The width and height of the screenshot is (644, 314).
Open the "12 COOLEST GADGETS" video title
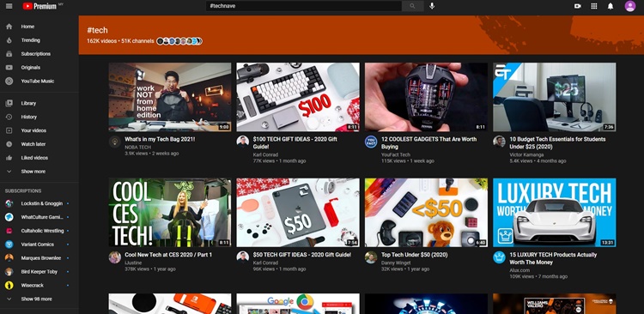pos(428,142)
